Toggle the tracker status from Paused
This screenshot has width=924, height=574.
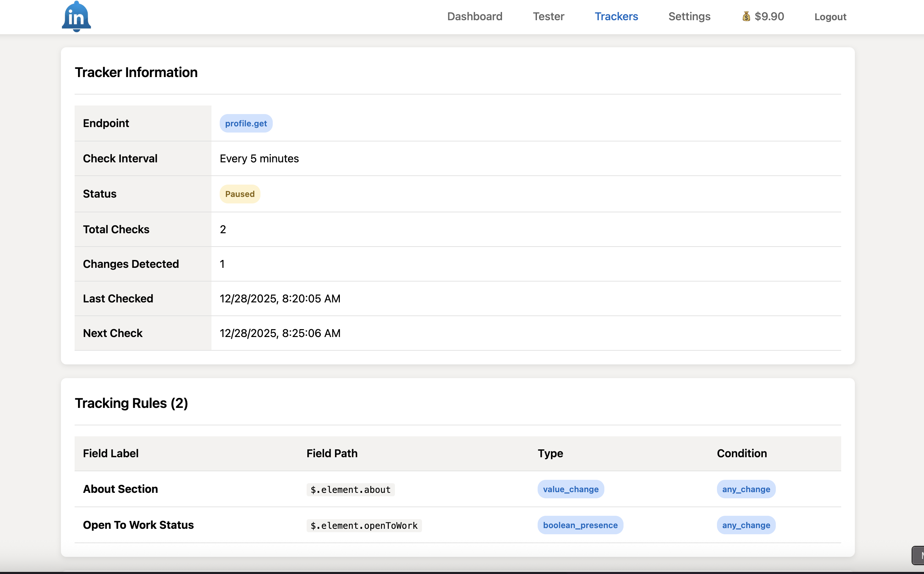tap(240, 194)
